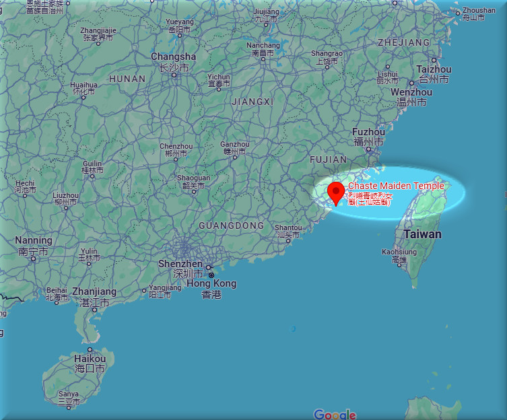Screen dimensions: 507x420
Task: Click the Wenzhou city label
Action: point(411,92)
